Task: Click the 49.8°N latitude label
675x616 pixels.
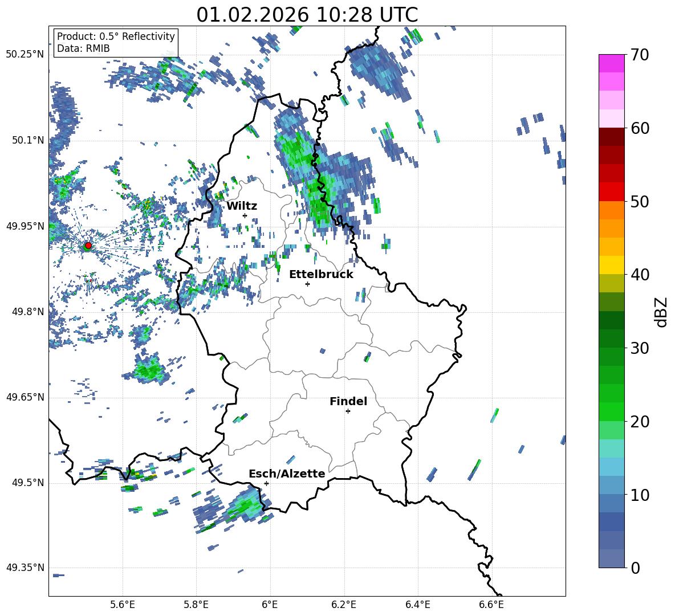Action: point(28,312)
